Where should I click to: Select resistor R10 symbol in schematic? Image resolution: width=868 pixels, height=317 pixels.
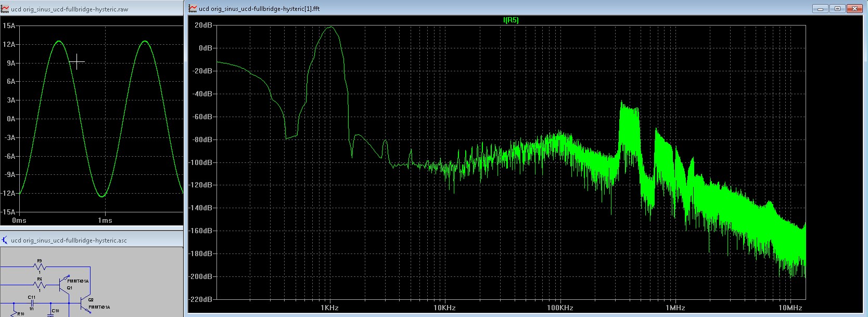(x=14, y=314)
